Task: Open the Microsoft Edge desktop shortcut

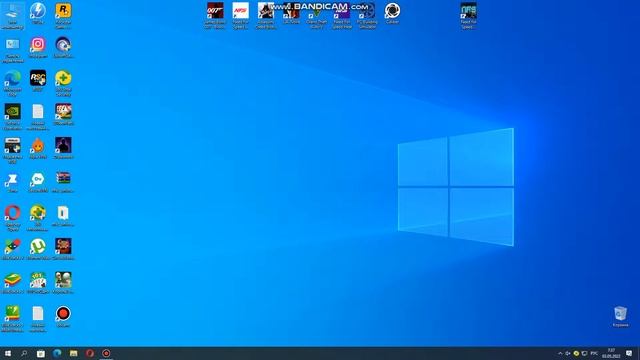Action: pyautogui.click(x=12, y=83)
